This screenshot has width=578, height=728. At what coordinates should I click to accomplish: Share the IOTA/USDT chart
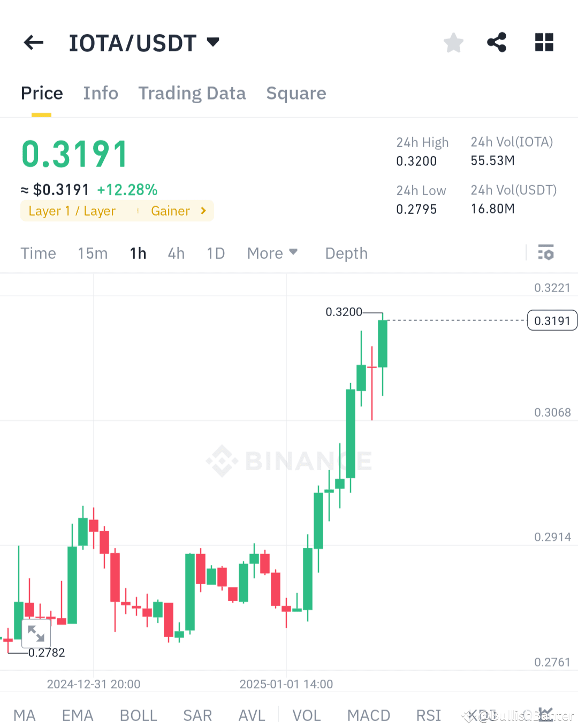(x=496, y=42)
